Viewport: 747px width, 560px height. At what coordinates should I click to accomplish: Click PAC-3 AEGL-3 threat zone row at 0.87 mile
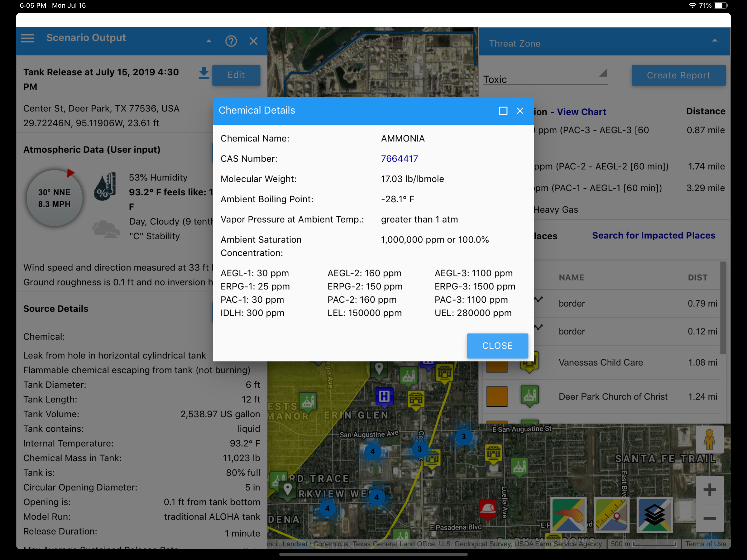[x=629, y=130]
